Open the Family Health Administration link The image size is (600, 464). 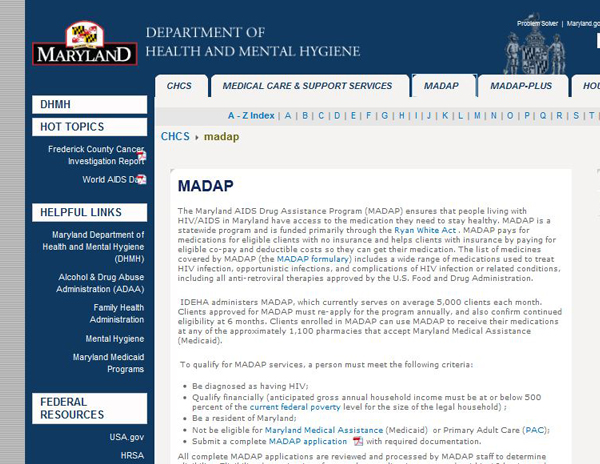117,313
